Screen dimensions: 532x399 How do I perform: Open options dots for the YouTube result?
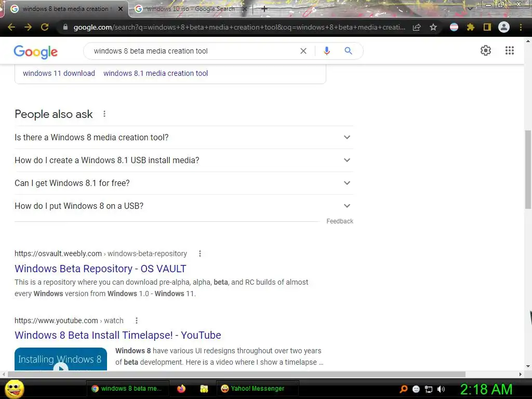[137, 321]
